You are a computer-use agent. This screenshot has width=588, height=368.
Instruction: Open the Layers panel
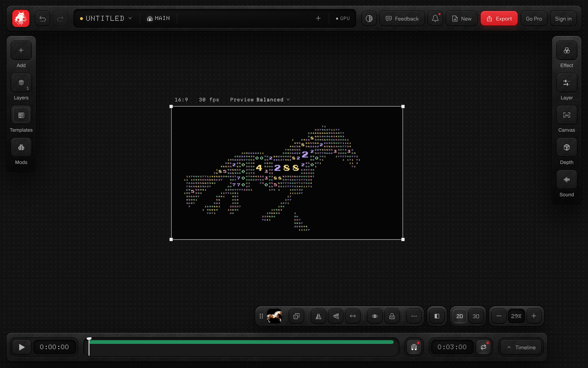tap(21, 83)
